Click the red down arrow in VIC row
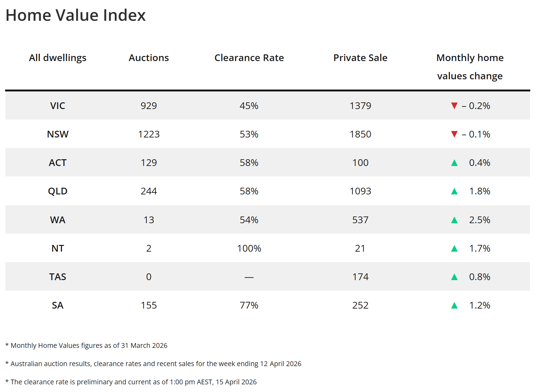The height and width of the screenshot is (392, 537). pos(454,106)
